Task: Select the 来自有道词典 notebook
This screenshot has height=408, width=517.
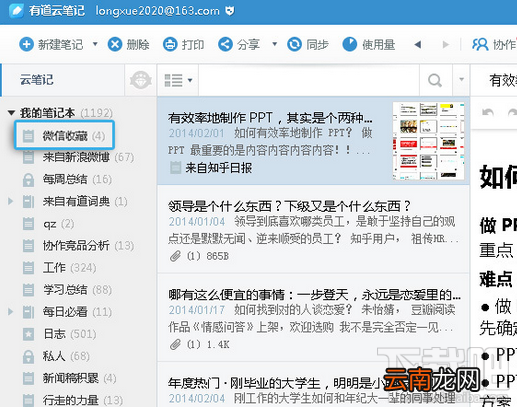Action: pos(75,201)
